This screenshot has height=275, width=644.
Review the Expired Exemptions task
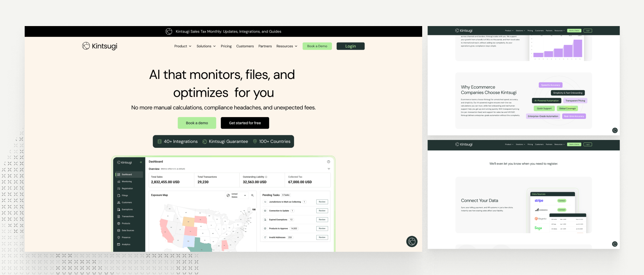coord(322,220)
